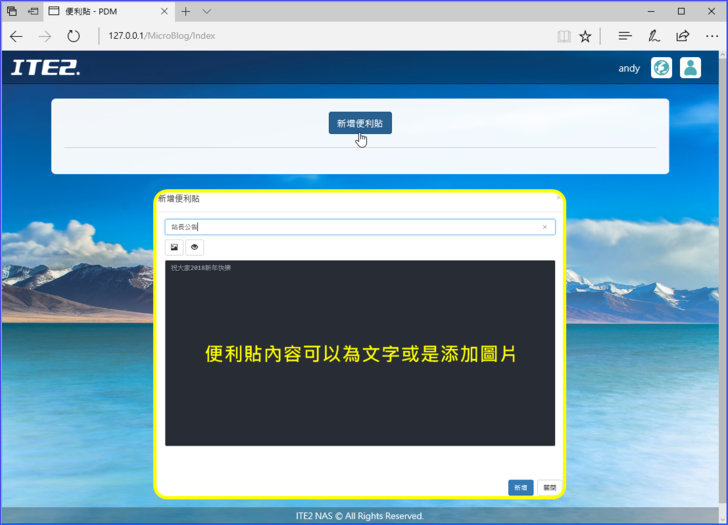
Task: Click the share icon in the browser toolbar
Action: pos(682,36)
